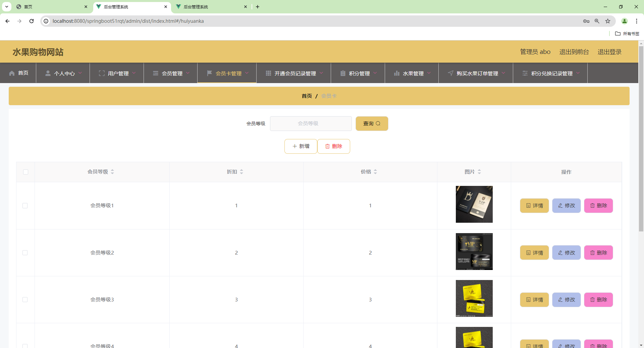Screen dimensions: 644x348
Task: Check the row checkbox for 会员等级1
Action: (x=25, y=206)
